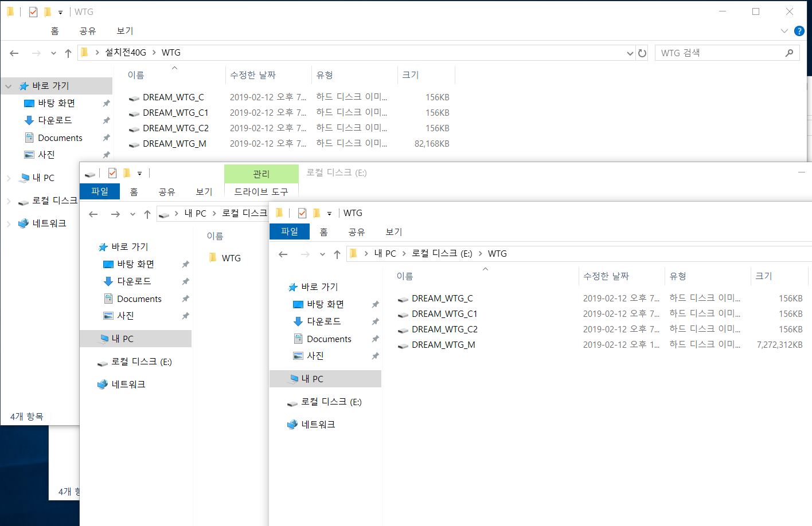Open Documents in back WTG window sidebar
Image resolution: width=812 pixels, height=526 pixels.
(60, 138)
